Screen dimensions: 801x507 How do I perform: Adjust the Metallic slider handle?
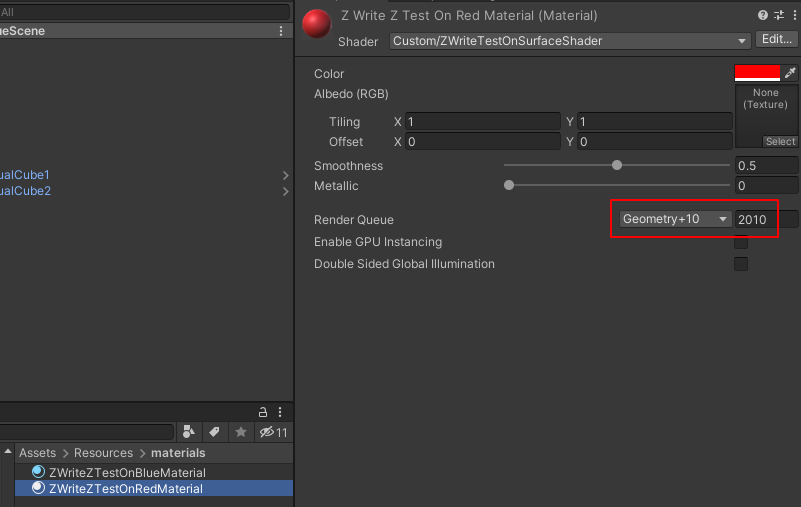[x=509, y=185]
